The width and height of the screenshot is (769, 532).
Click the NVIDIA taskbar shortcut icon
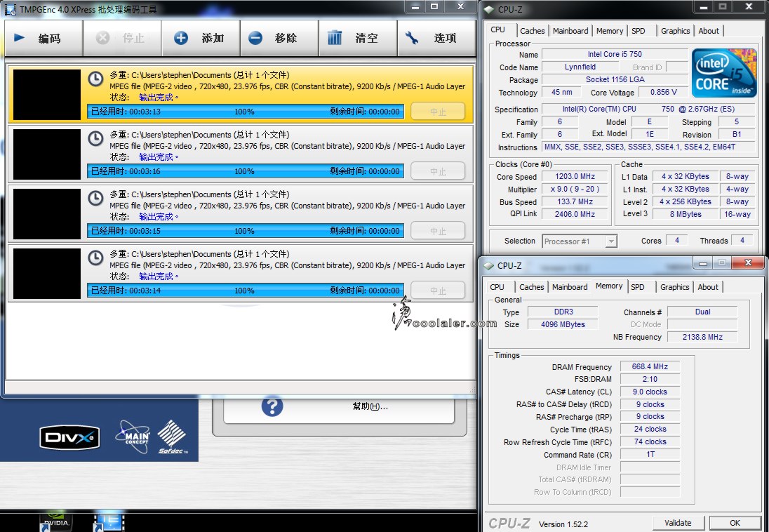tap(55, 522)
